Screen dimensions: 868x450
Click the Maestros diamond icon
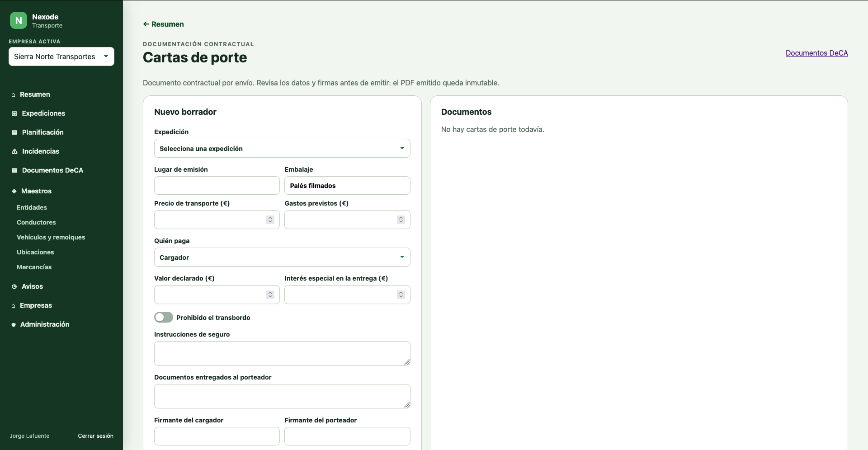14,191
